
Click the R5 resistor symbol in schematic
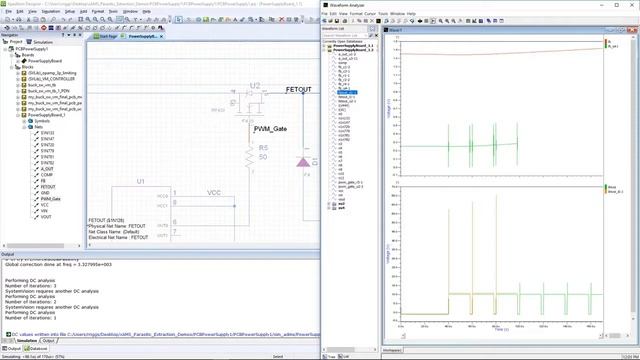point(250,158)
